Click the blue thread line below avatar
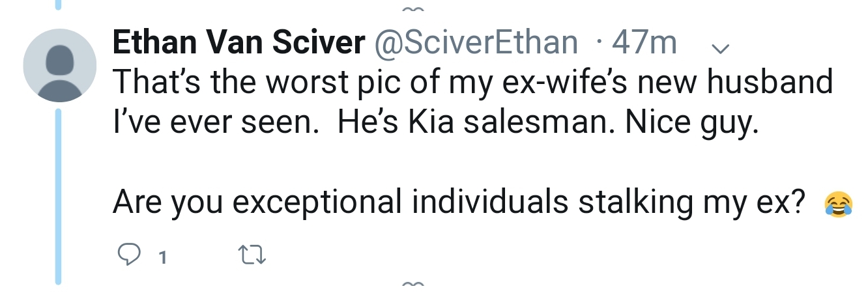The height and width of the screenshot is (293, 868). click(x=59, y=196)
